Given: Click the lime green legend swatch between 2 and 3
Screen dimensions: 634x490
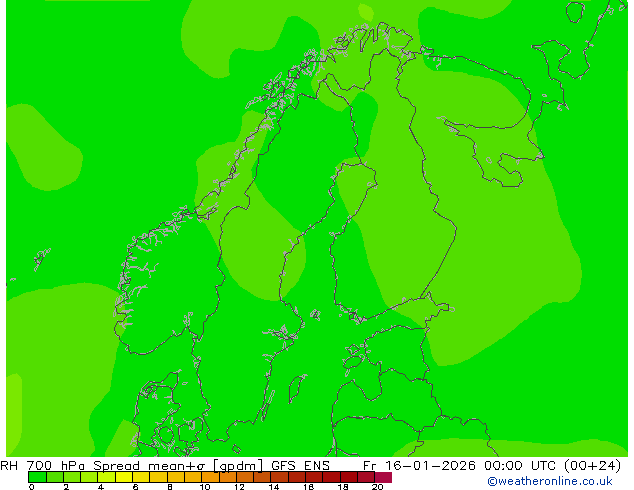Looking at the screenshot, I should (72, 477).
